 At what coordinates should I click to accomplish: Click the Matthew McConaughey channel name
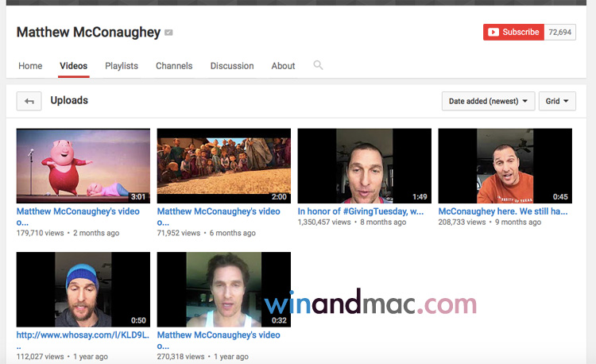88,33
